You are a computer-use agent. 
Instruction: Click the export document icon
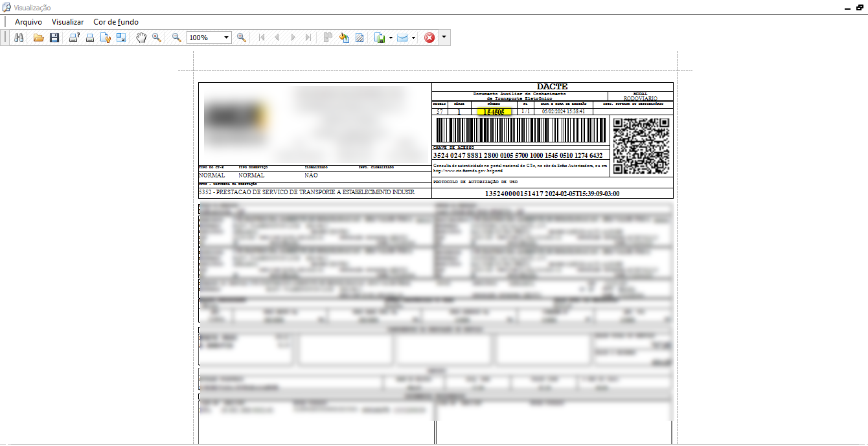click(x=380, y=38)
